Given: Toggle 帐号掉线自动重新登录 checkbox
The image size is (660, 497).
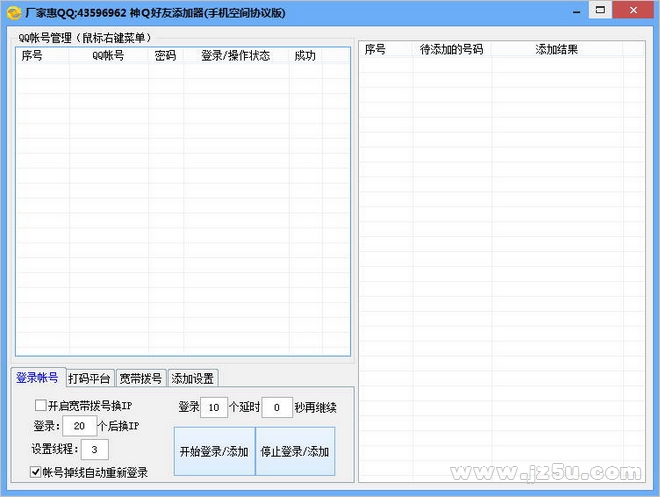Looking at the screenshot, I should click(x=37, y=472).
